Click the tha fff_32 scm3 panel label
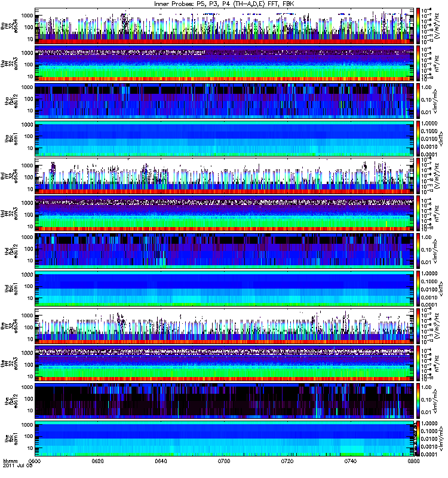Viewport: 448px width, 478px height. [10, 63]
